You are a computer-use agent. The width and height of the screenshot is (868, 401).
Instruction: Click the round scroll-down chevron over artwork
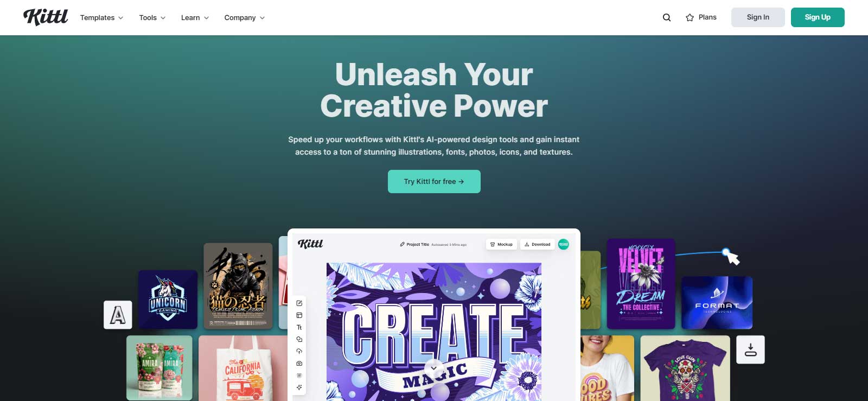(433, 368)
